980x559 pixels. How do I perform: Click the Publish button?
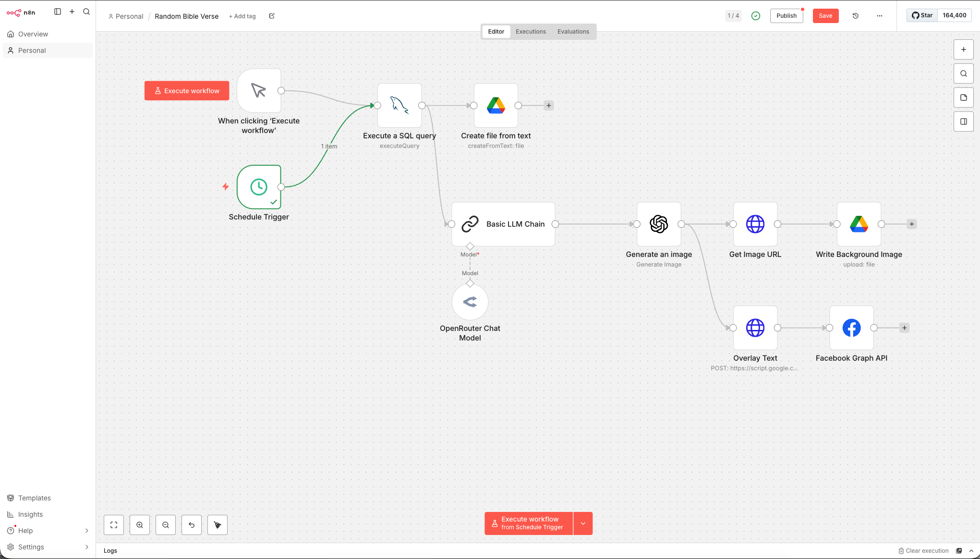[786, 16]
